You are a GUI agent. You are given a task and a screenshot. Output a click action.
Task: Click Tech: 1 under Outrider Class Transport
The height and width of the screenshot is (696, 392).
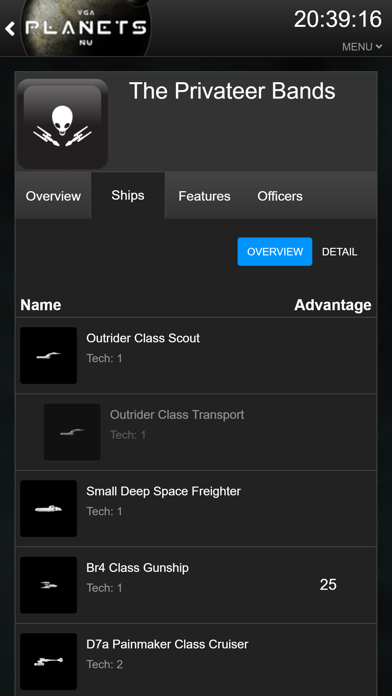point(128,435)
